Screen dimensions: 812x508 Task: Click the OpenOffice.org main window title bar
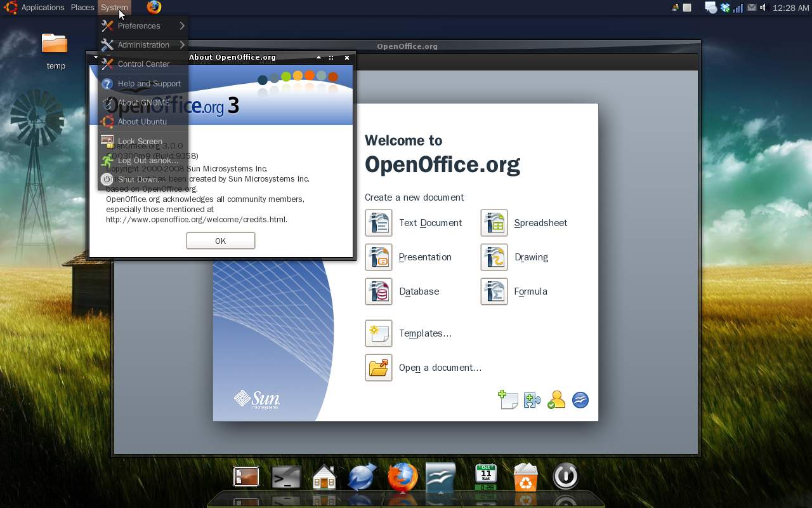point(407,46)
